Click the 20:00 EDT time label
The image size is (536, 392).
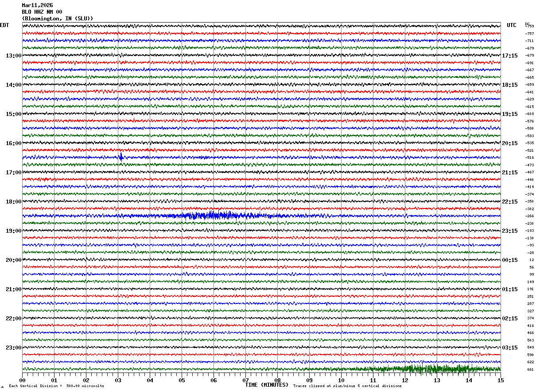[14, 260]
